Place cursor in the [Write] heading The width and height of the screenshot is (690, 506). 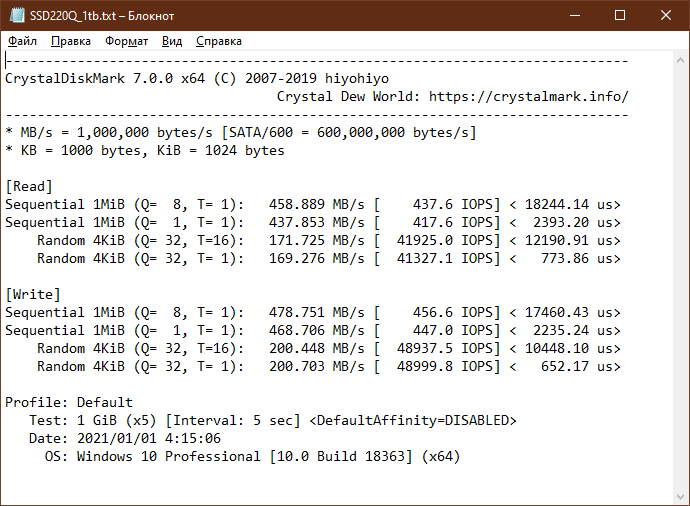pos(33,294)
